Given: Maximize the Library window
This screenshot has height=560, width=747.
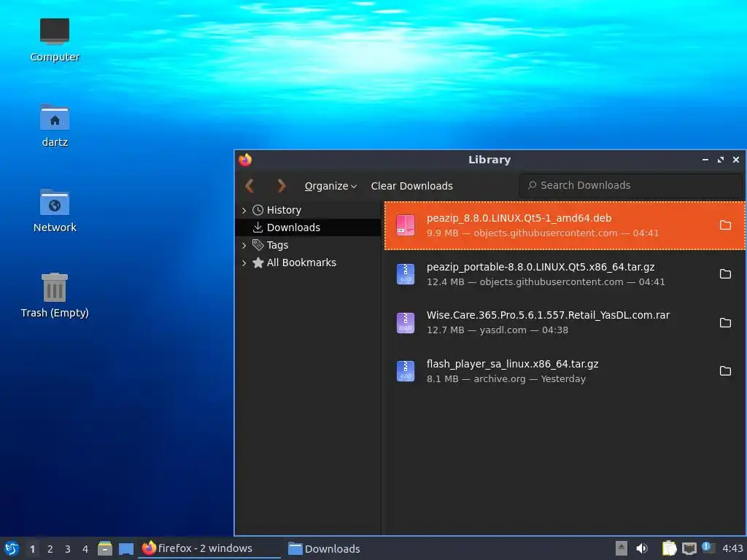Looking at the screenshot, I should [x=720, y=160].
